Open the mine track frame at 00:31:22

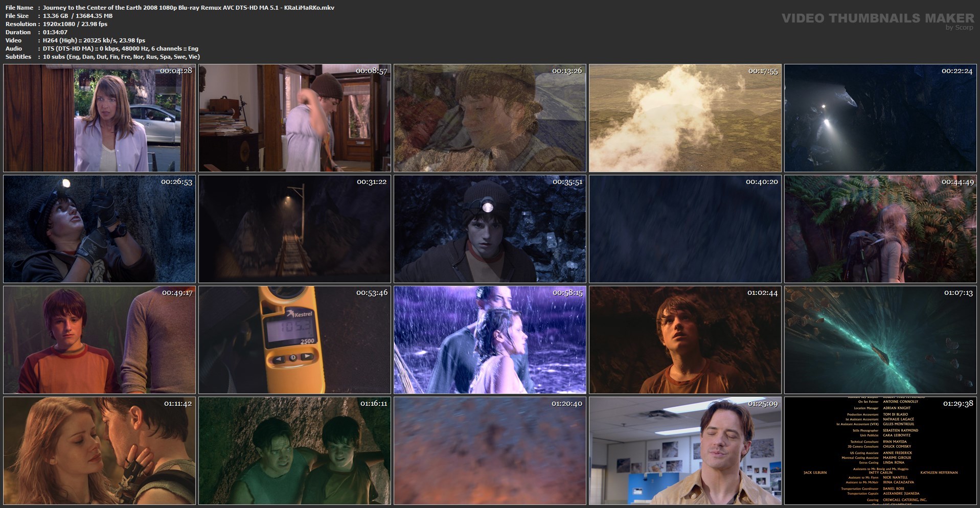pos(295,229)
